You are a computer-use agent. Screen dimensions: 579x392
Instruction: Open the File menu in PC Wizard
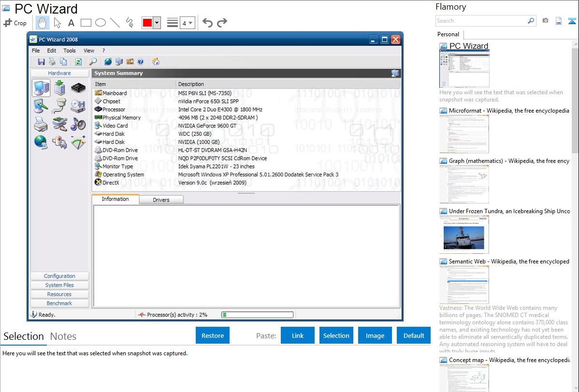tap(36, 51)
